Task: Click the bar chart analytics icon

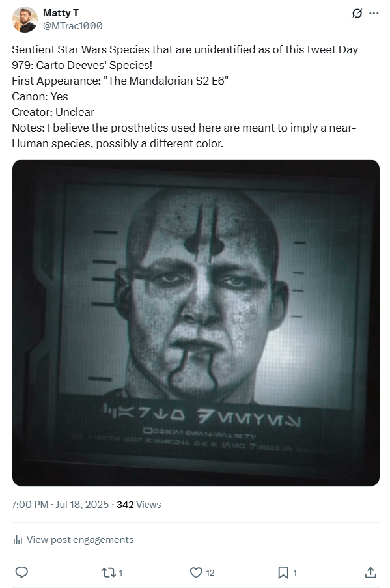Action: click(x=18, y=540)
